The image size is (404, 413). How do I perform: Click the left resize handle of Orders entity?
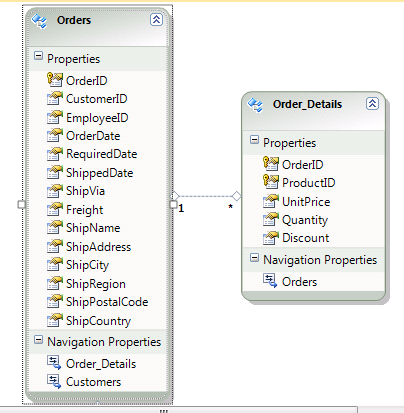21,204
